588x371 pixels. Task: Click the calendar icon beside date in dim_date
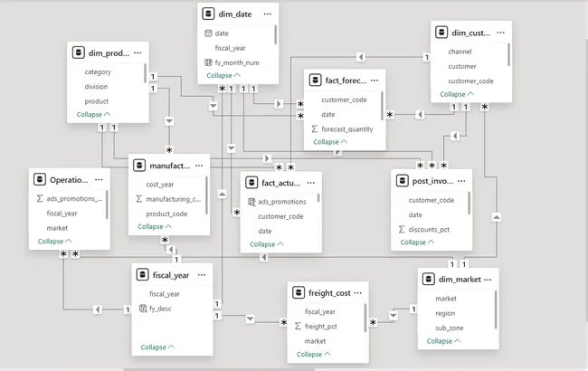208,33
